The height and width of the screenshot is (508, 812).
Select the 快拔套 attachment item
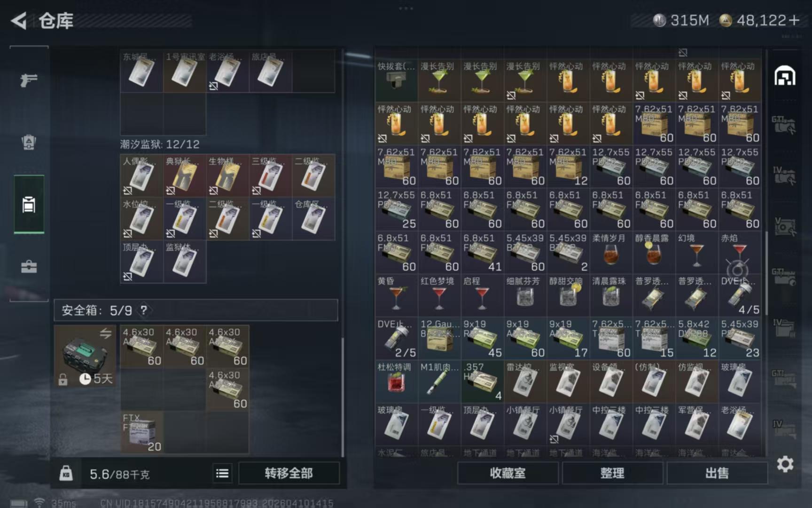pos(396,80)
